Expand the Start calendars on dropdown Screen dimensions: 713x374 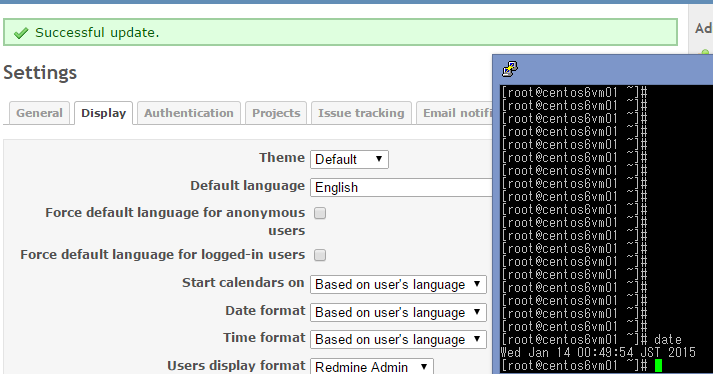398,284
